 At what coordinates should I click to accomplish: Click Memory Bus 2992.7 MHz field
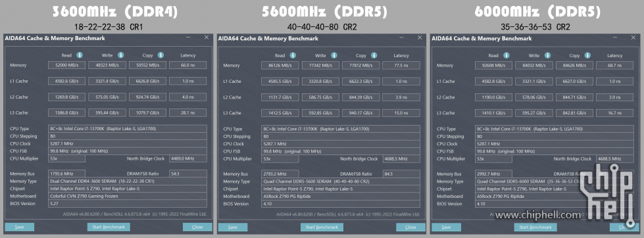click(x=493, y=174)
